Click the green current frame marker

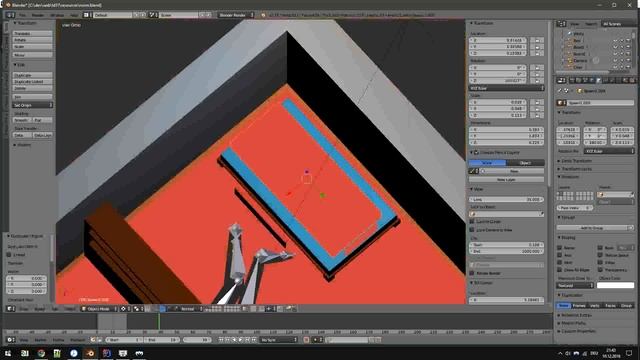pos(159,321)
